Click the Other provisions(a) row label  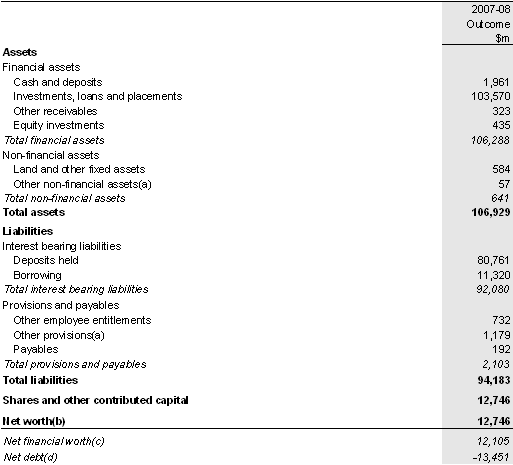pos(59,335)
